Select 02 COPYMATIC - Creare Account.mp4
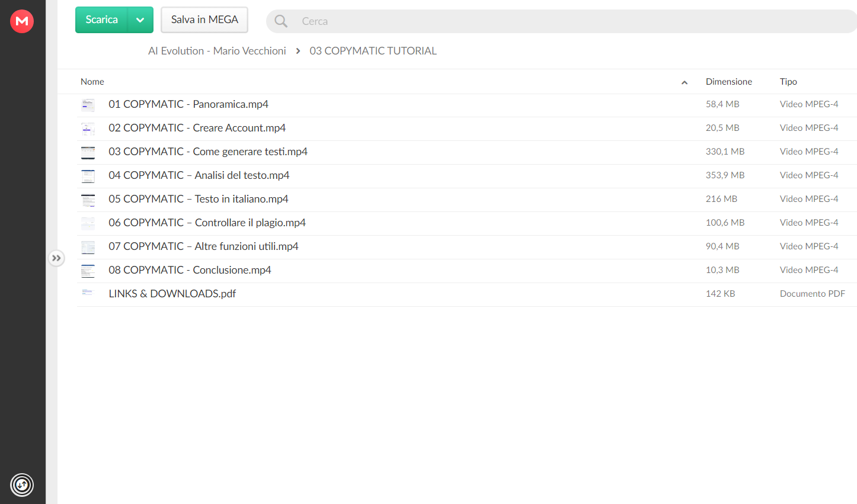Viewport: 857px width, 504px height. tap(197, 128)
